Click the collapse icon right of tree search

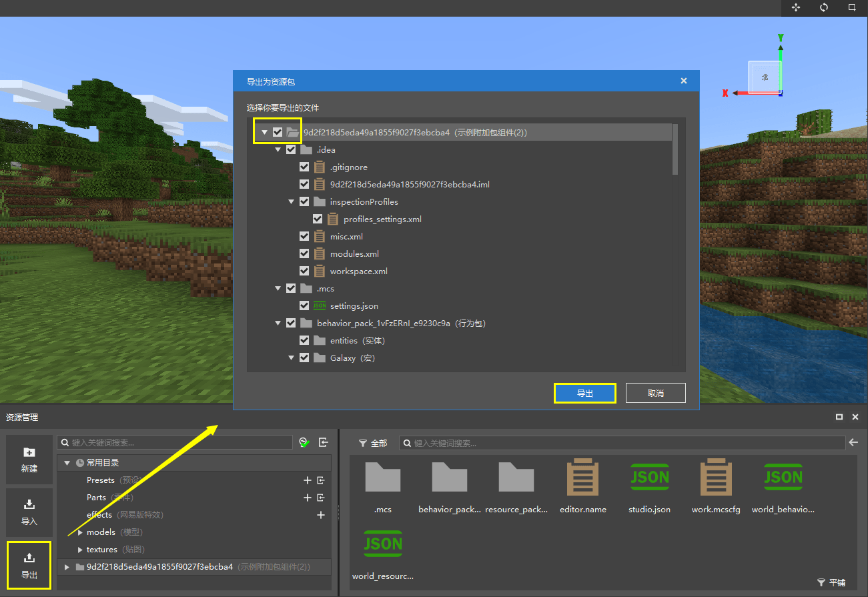click(x=324, y=442)
